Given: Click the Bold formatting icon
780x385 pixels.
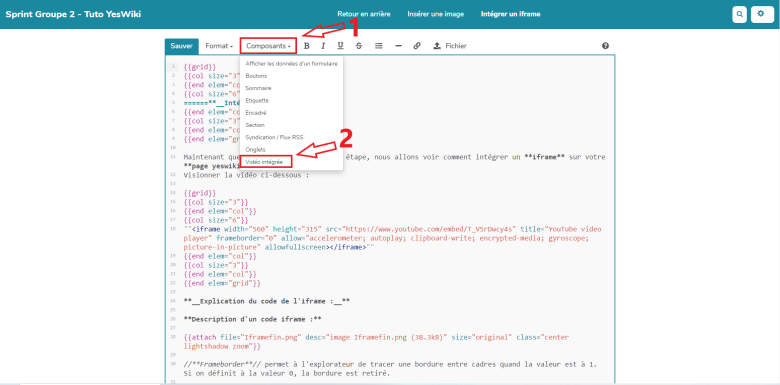Looking at the screenshot, I should pyautogui.click(x=306, y=46).
